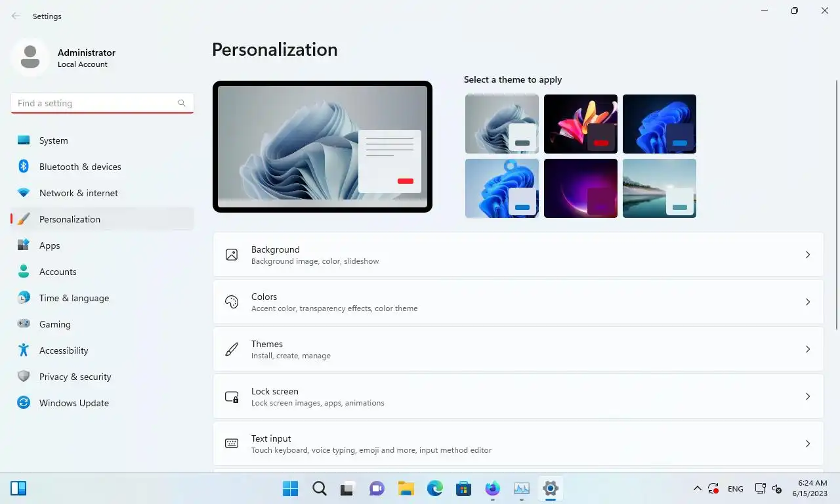Expand Lock screen using its chevron arrow
This screenshot has height=504, width=840.
click(808, 396)
